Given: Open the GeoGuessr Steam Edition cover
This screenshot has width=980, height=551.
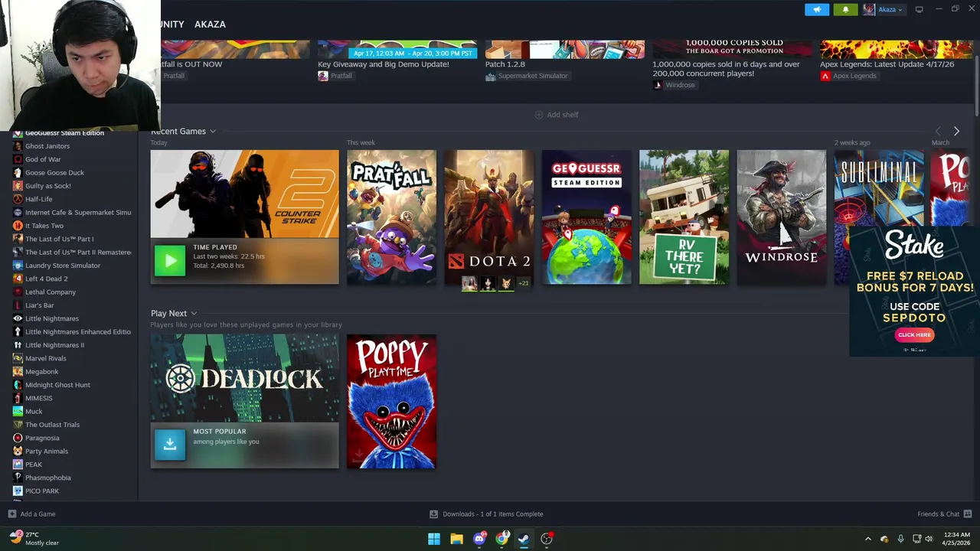Looking at the screenshot, I should click(586, 217).
